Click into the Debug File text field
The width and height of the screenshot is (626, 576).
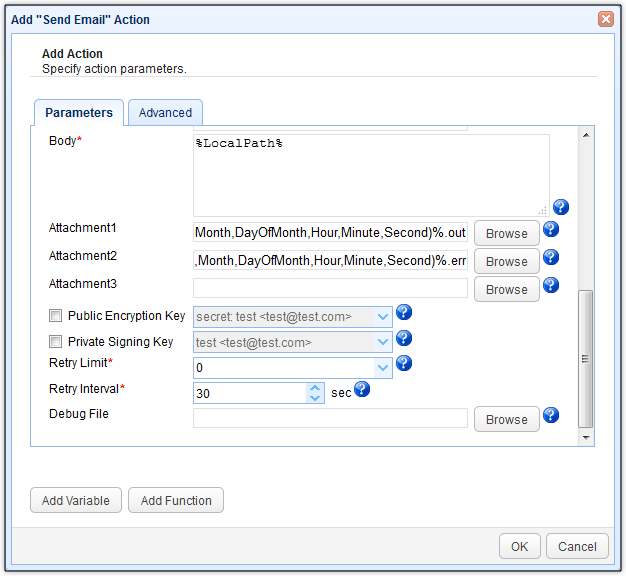tap(330, 419)
